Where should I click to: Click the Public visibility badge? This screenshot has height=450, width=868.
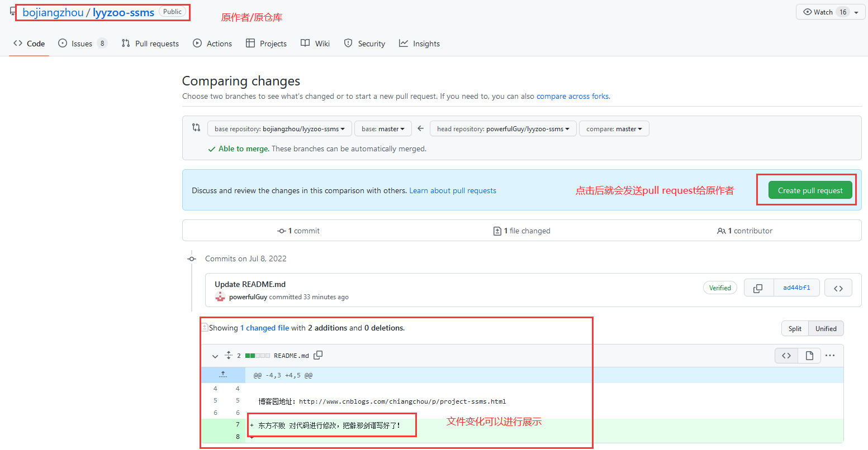(x=172, y=12)
